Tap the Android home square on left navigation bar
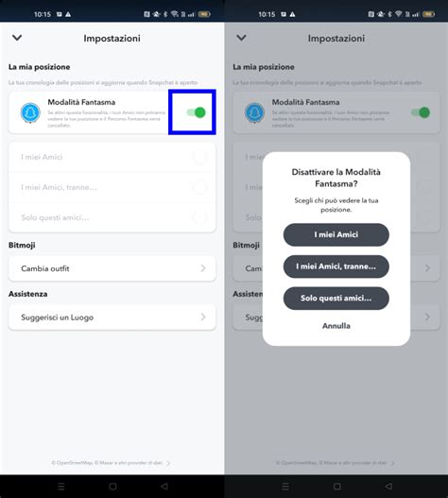This screenshot has height=498, width=448. point(112,487)
